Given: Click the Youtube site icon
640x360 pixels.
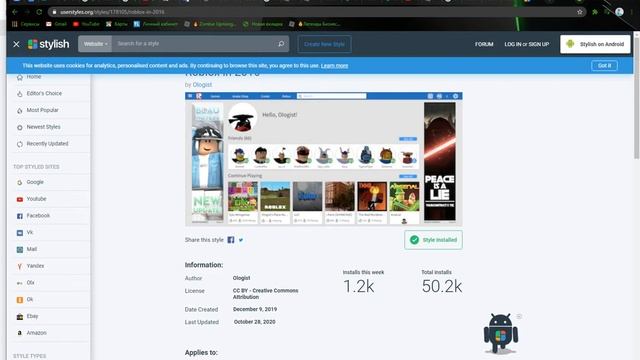Looking at the screenshot, I should 20,199.
